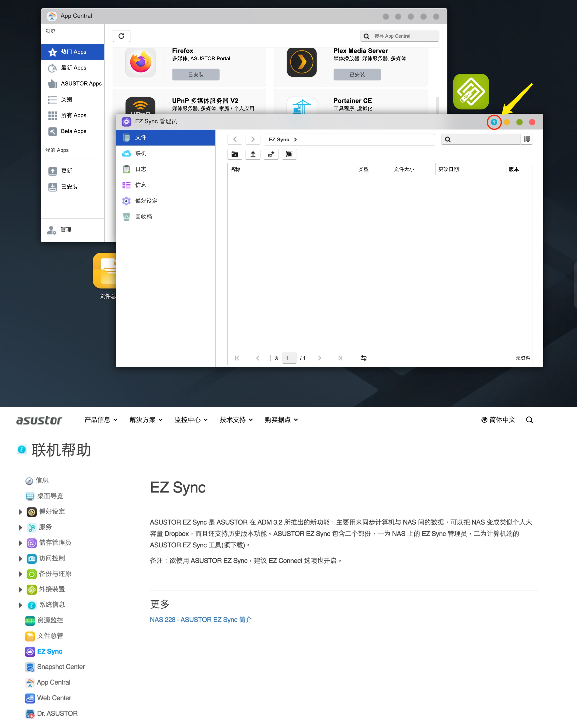Click the page number input field

coord(289,358)
